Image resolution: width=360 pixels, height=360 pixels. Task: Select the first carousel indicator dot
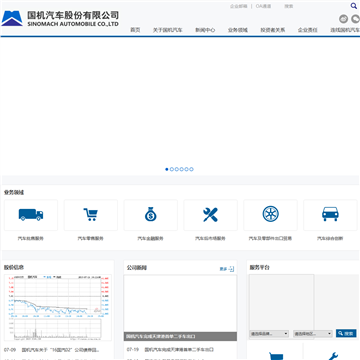(167, 169)
